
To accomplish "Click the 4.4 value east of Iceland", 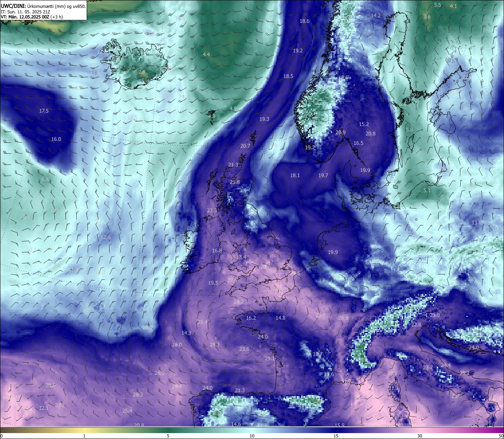I will click(x=206, y=54).
